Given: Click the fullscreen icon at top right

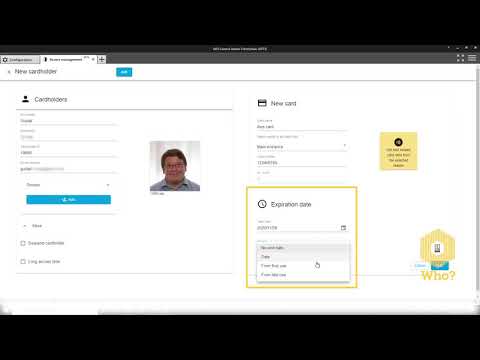Looking at the screenshot, I should tap(460, 58).
